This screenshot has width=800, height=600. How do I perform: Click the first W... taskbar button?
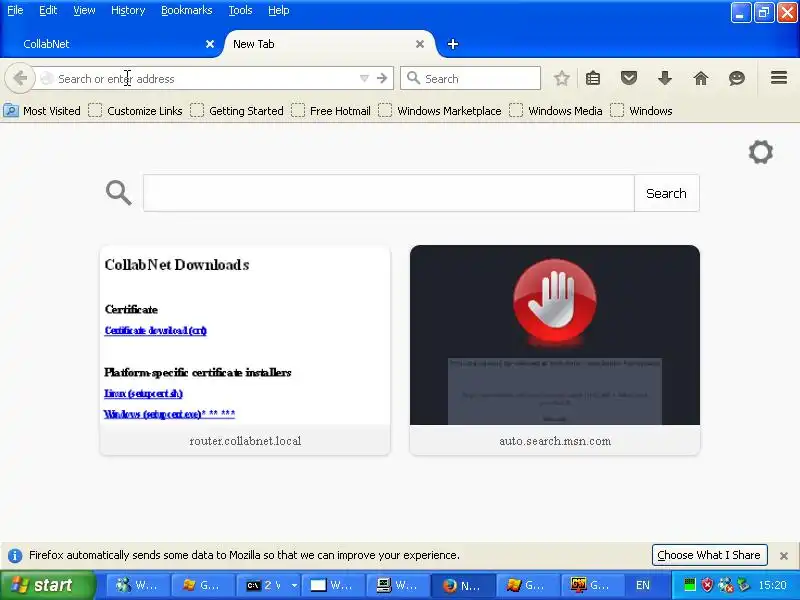tap(137, 585)
